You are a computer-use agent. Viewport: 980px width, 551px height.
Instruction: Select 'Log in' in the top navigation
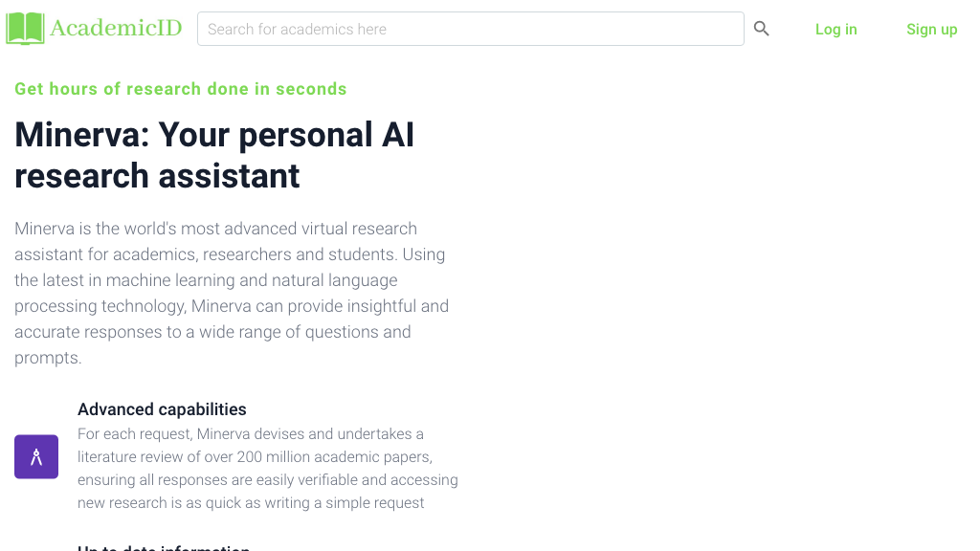pos(835,29)
